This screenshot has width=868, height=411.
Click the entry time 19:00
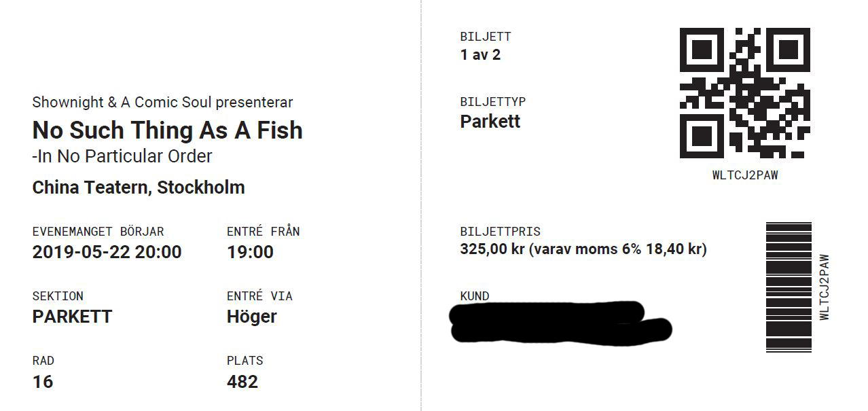250,252
